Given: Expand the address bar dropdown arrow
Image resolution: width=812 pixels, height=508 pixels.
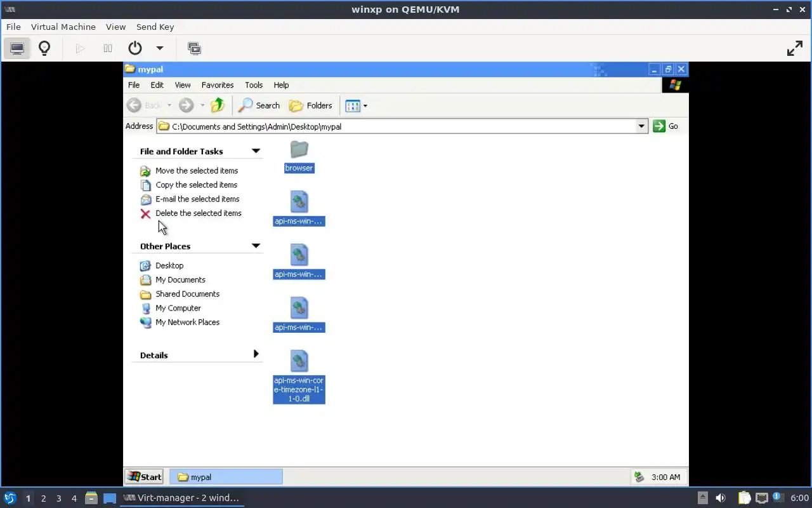Looking at the screenshot, I should coord(641,126).
